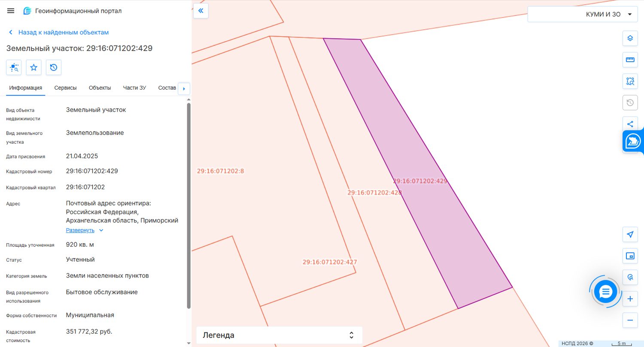Open parcel history clock icon
The height and width of the screenshot is (347, 644).
coord(54,67)
